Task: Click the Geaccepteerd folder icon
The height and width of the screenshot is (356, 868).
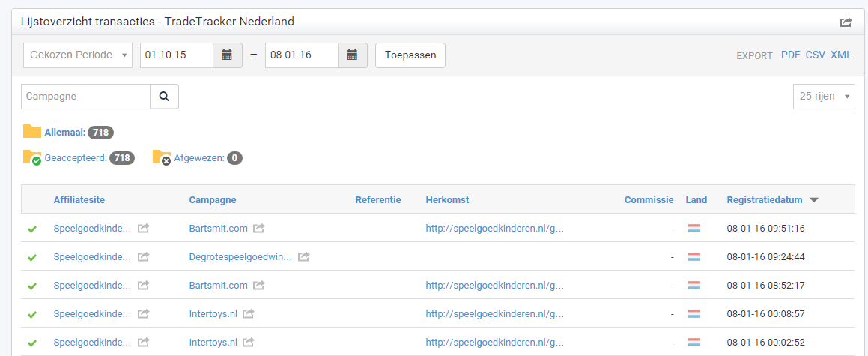Action: (x=32, y=158)
